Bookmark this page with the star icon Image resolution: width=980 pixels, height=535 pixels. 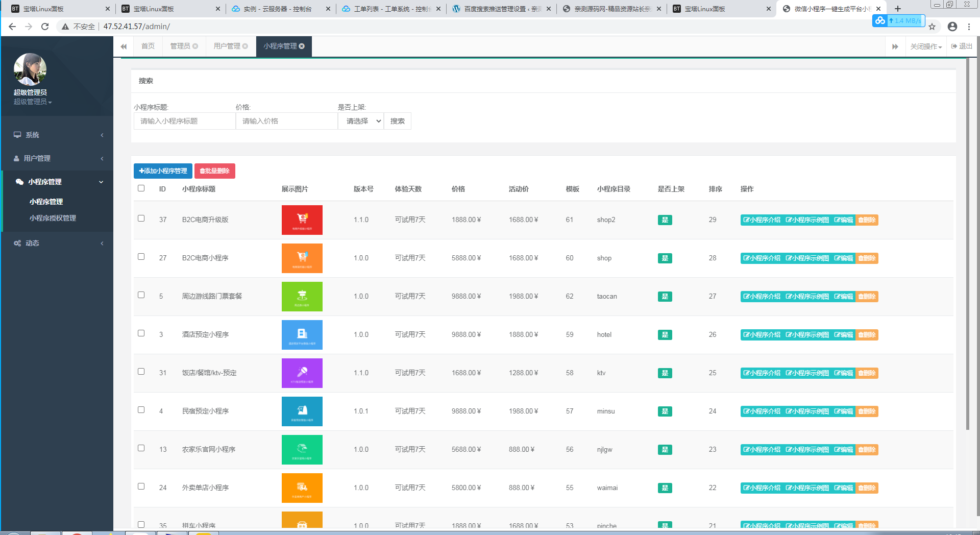(x=932, y=27)
